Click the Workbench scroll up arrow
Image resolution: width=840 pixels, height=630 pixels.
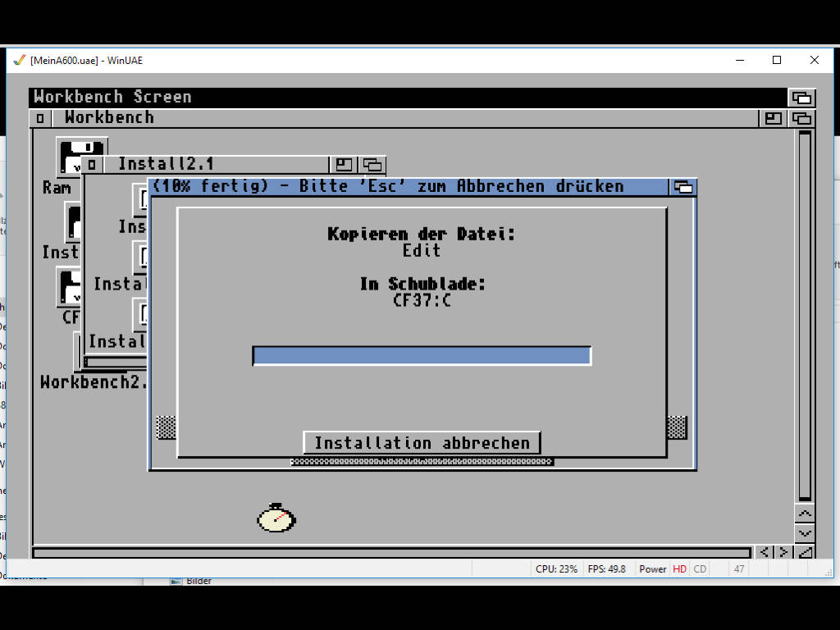pos(805,514)
